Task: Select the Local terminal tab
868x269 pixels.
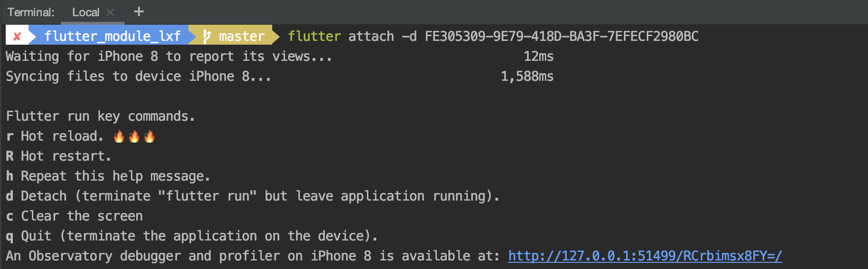Action: point(86,12)
